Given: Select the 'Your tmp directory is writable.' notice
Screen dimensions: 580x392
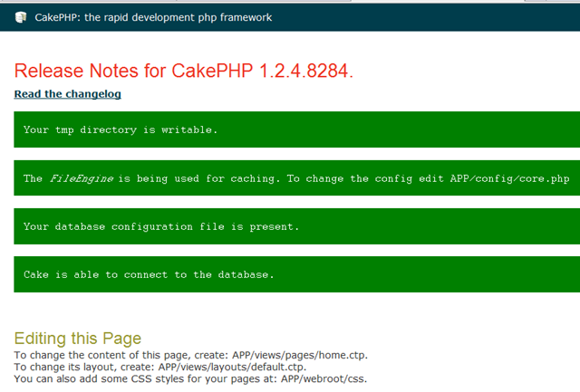Looking at the screenshot, I should click(x=296, y=129).
